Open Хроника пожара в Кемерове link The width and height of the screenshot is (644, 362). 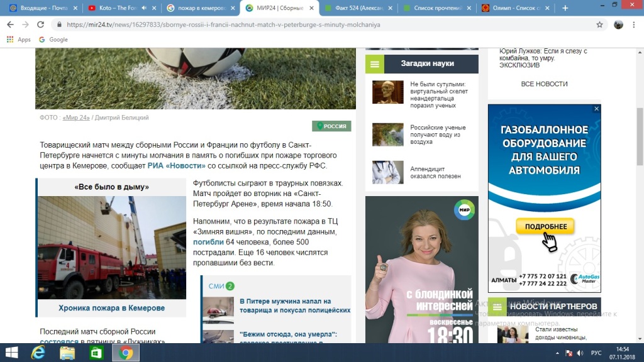[x=112, y=308]
